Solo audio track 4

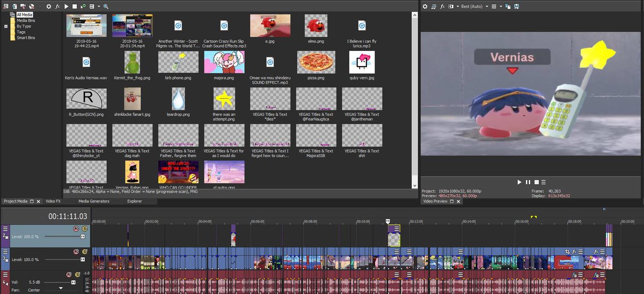click(77, 275)
